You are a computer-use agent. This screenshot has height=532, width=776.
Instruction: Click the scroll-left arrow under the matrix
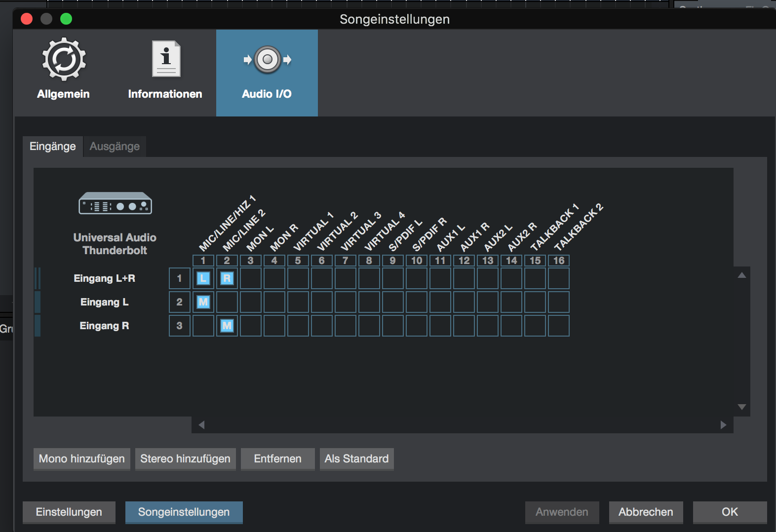[201, 425]
